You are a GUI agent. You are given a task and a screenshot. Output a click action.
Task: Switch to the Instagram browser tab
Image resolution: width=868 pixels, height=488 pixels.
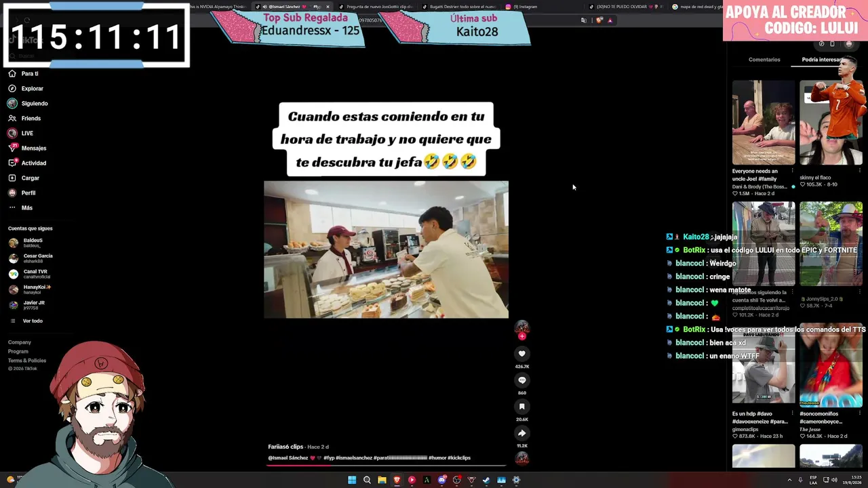[x=542, y=7]
